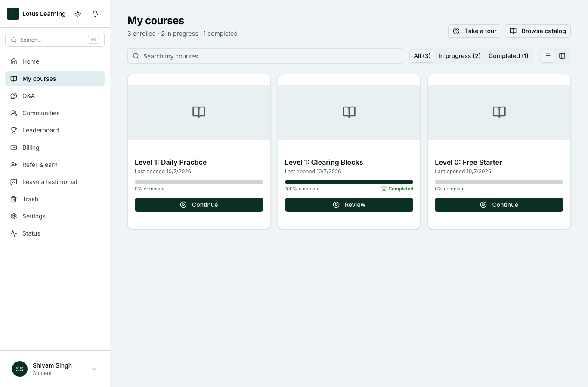Review the Level 1: Clearing Blocks course
The image size is (588, 387).
coord(349,205)
